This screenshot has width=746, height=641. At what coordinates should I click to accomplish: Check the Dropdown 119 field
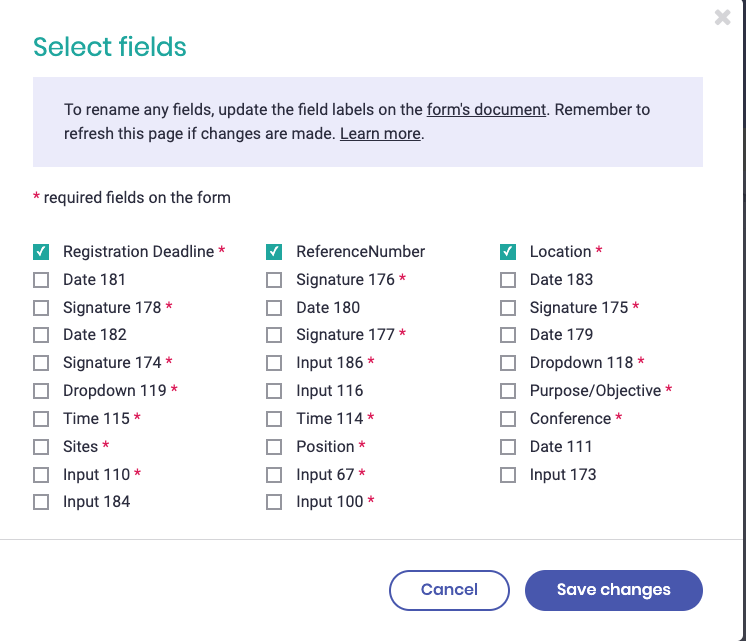coord(41,391)
